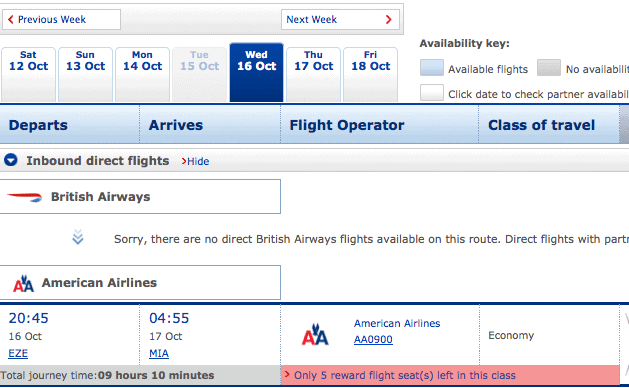Open the EZE departure airport link
Screen dimensions: 629x388
18,353
